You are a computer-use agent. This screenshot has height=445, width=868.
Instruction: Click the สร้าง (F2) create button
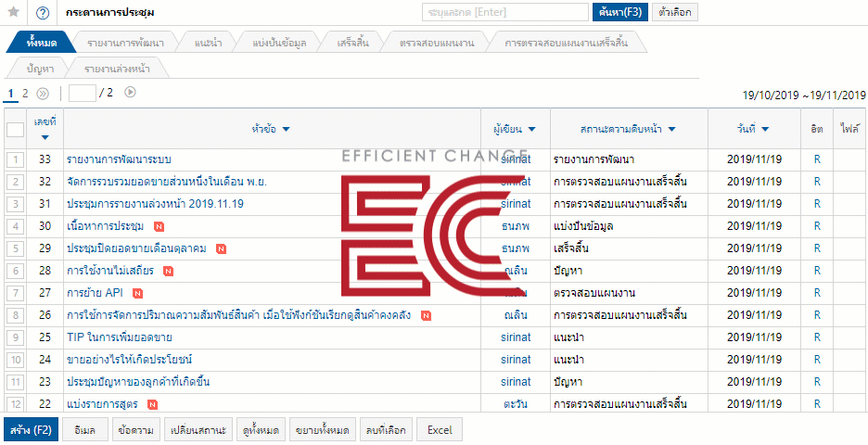pos(31,430)
